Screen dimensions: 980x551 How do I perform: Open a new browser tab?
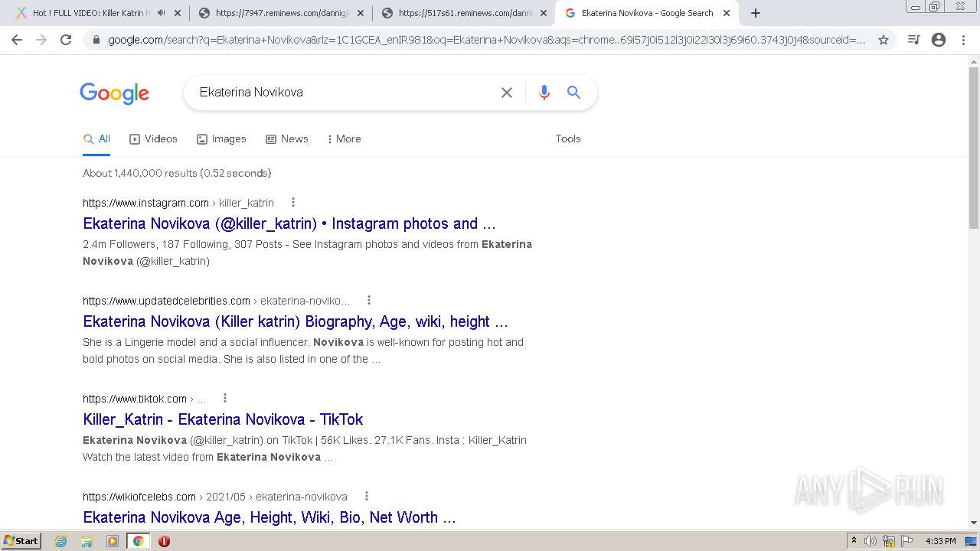coord(756,13)
